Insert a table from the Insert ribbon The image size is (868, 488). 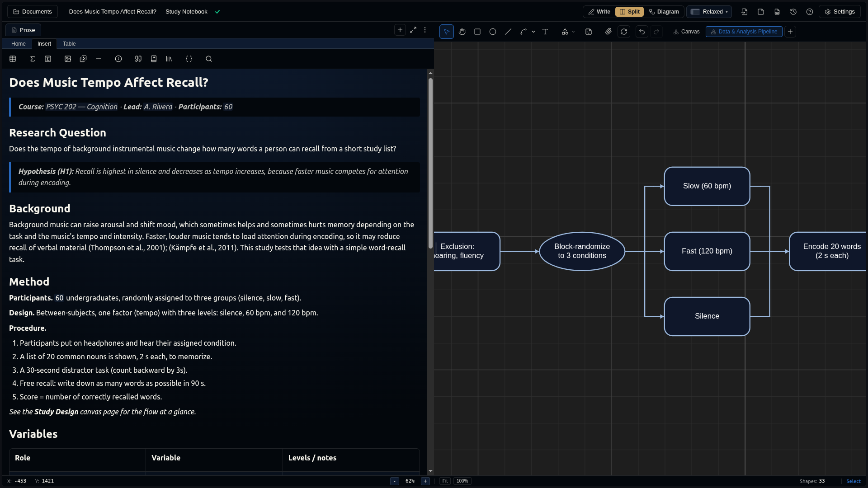(x=13, y=59)
